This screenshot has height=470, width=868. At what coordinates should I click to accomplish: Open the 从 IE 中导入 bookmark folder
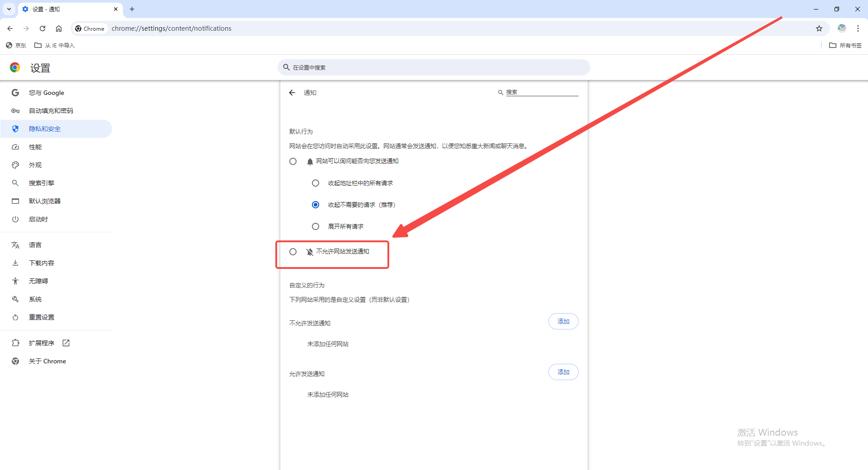[54, 45]
